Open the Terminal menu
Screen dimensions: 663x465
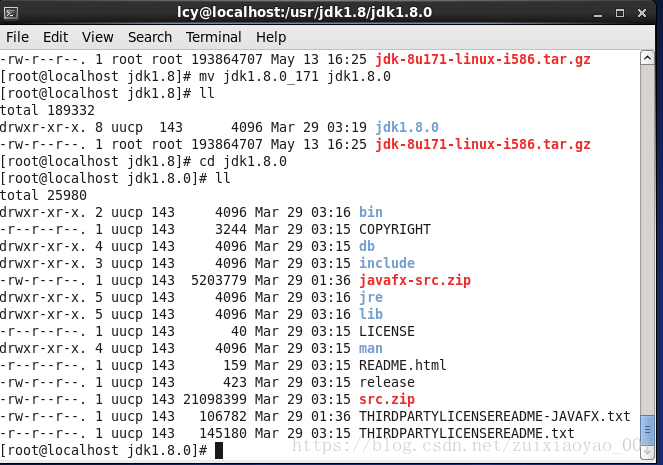pos(214,37)
